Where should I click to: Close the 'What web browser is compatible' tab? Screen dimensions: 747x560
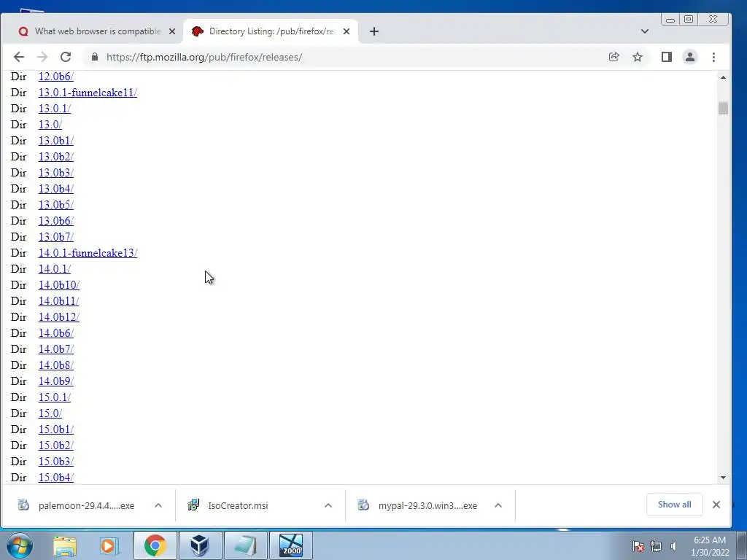pyautogui.click(x=172, y=31)
